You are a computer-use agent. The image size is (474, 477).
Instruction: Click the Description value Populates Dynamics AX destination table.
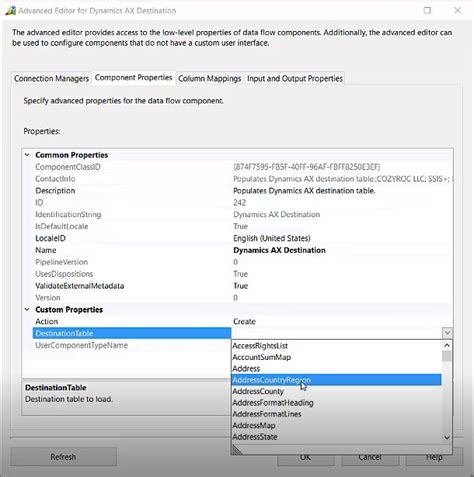[x=304, y=191]
